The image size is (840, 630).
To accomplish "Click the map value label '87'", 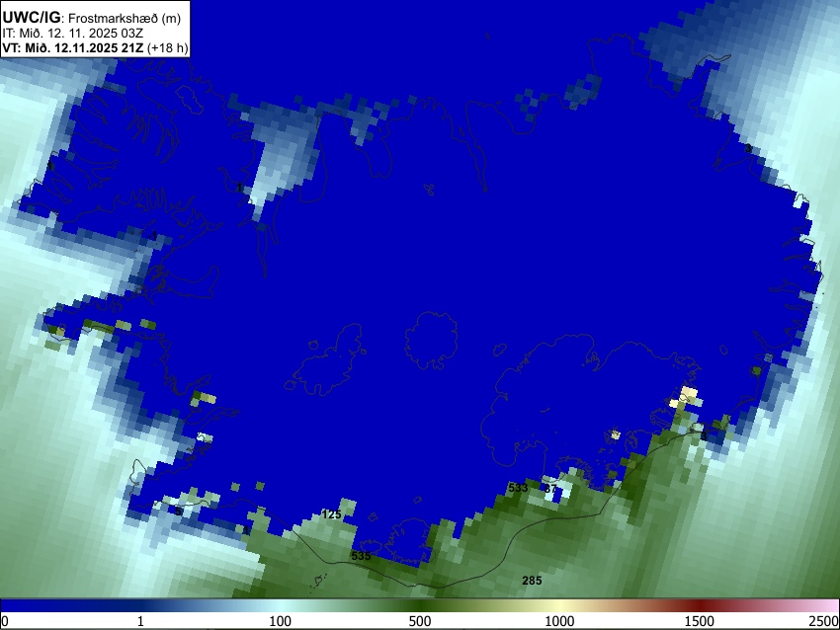I will pos(550,488).
